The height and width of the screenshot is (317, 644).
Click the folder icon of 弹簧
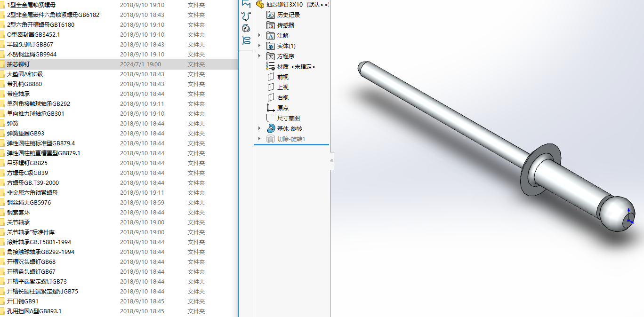[2, 124]
